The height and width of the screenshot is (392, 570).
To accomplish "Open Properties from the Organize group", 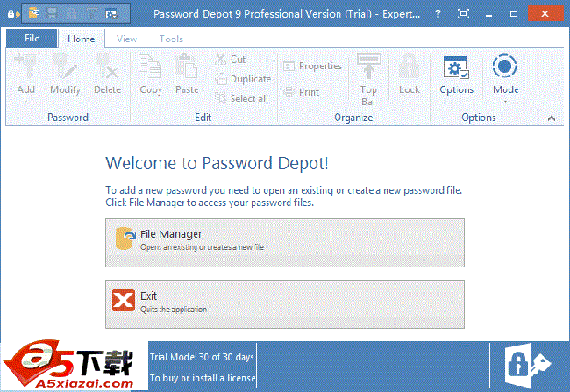I will click(313, 66).
